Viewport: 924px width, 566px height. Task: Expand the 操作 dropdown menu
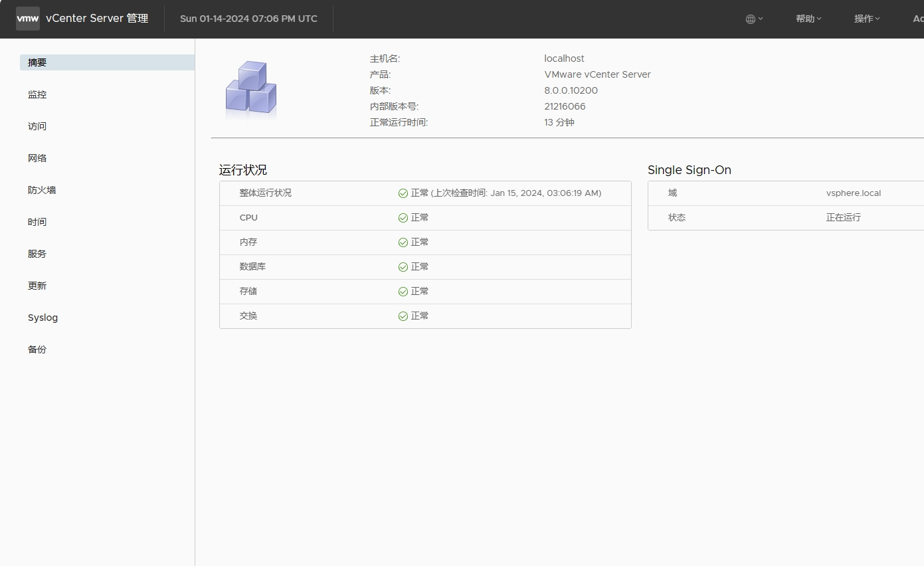[867, 19]
